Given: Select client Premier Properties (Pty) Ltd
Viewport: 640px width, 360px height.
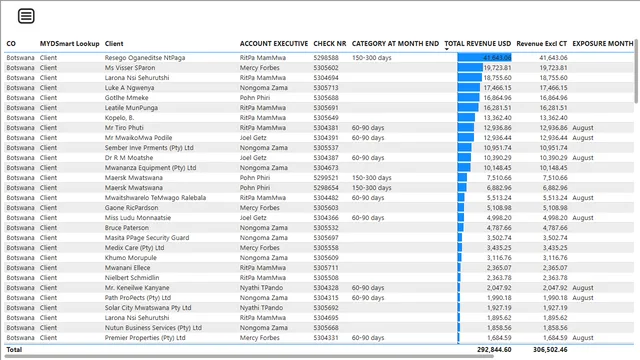Looking at the screenshot, I should [x=145, y=338].
